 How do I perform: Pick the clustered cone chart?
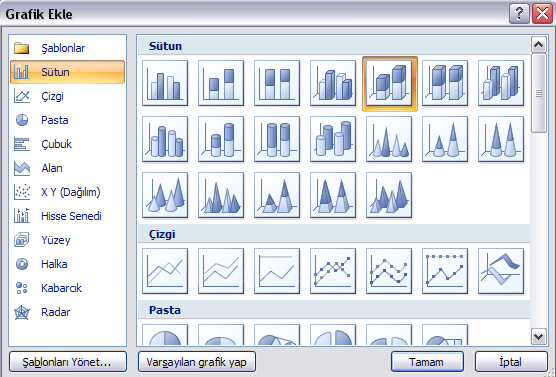(389, 139)
